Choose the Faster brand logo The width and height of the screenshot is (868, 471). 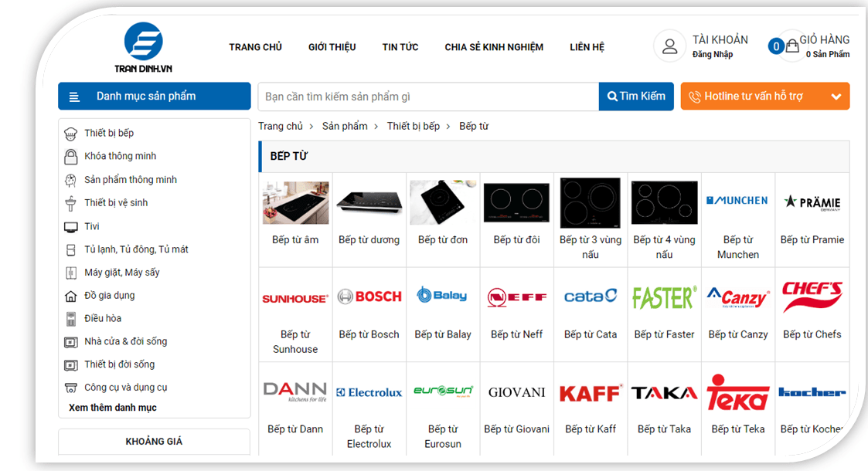(x=664, y=297)
